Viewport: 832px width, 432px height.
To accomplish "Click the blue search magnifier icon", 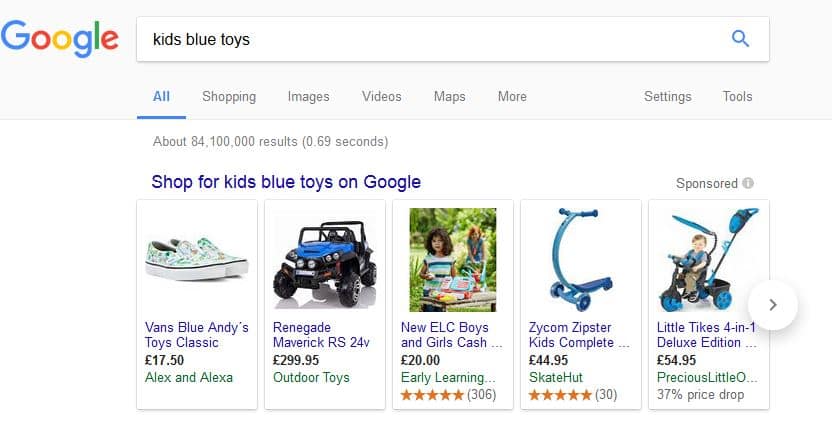I will click(x=740, y=39).
